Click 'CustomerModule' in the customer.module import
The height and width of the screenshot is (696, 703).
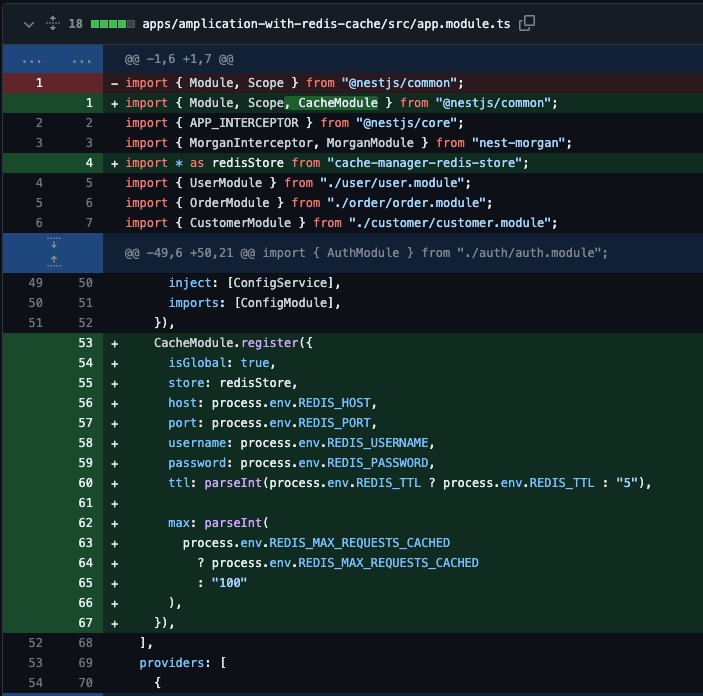(240, 223)
